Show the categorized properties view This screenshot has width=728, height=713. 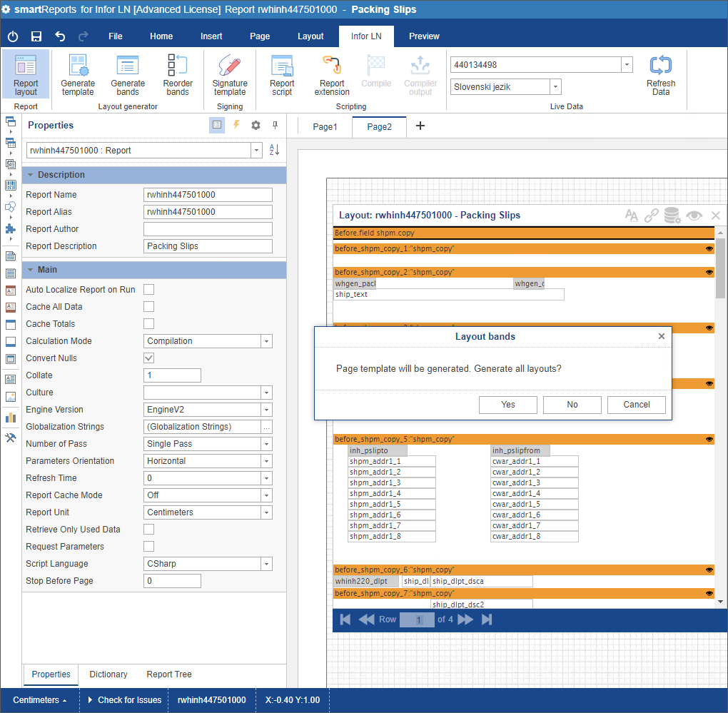[217, 125]
